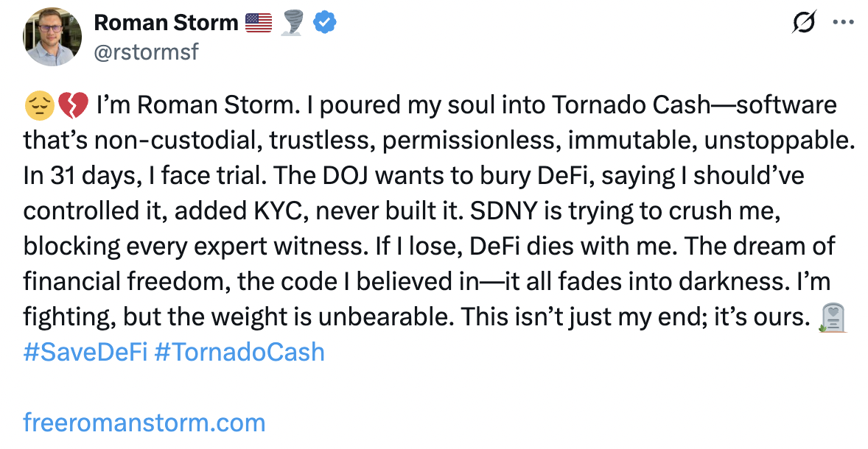Visit the freeromanstorm.com link

point(144,423)
